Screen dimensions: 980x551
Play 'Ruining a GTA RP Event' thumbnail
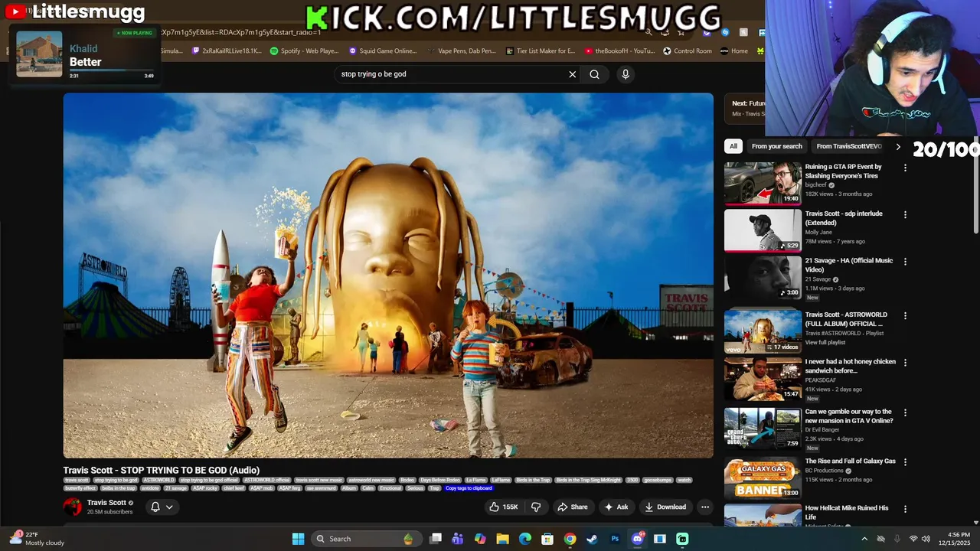click(763, 183)
